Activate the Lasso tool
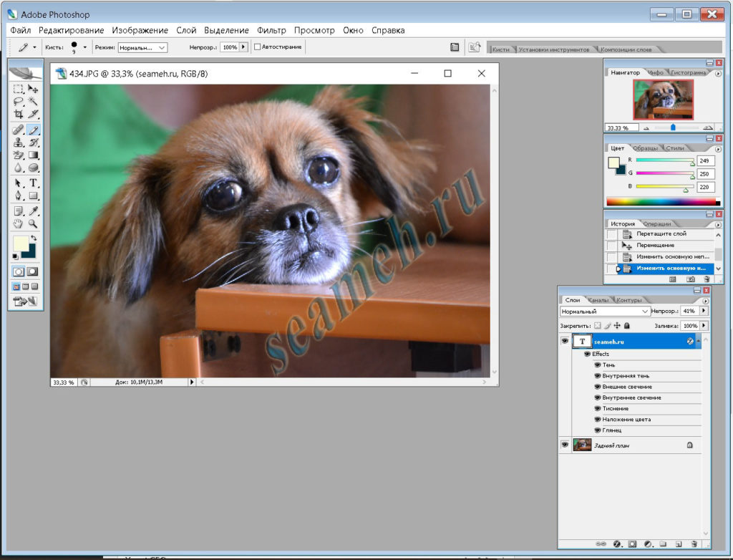733x560 pixels. tap(18, 101)
